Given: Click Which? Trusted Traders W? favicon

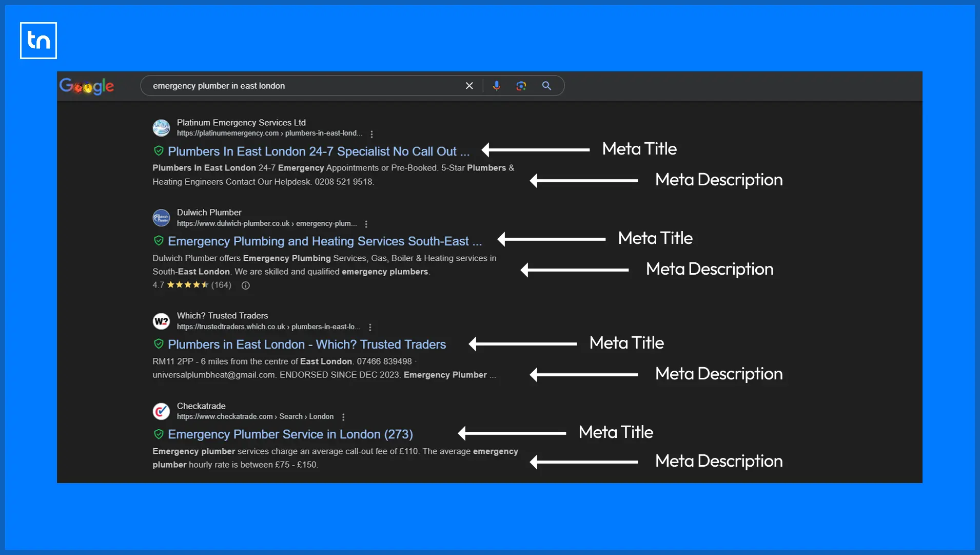Looking at the screenshot, I should 161,321.
